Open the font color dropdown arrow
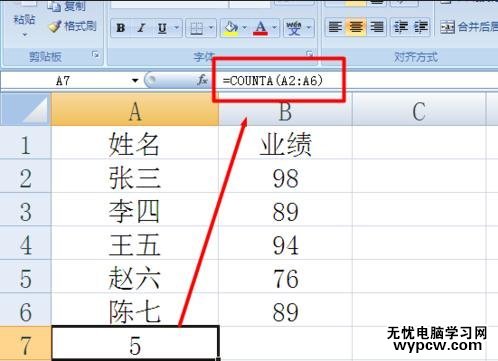498x361 pixels. [275, 28]
